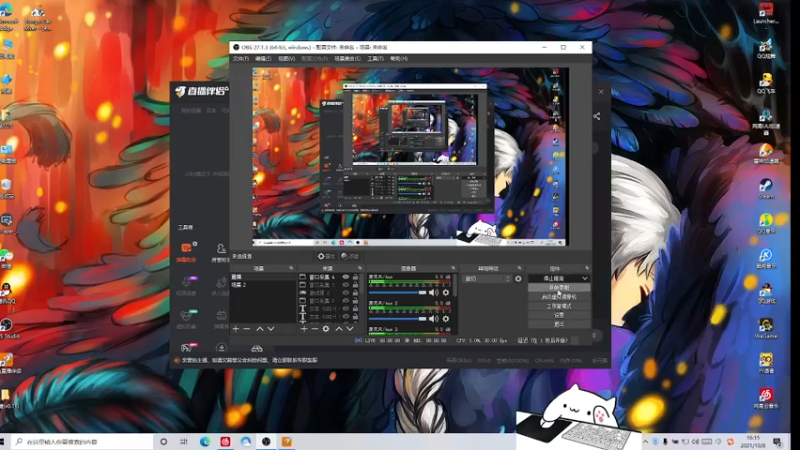
Task: Move the selected scene down
Action: [x=271, y=329]
